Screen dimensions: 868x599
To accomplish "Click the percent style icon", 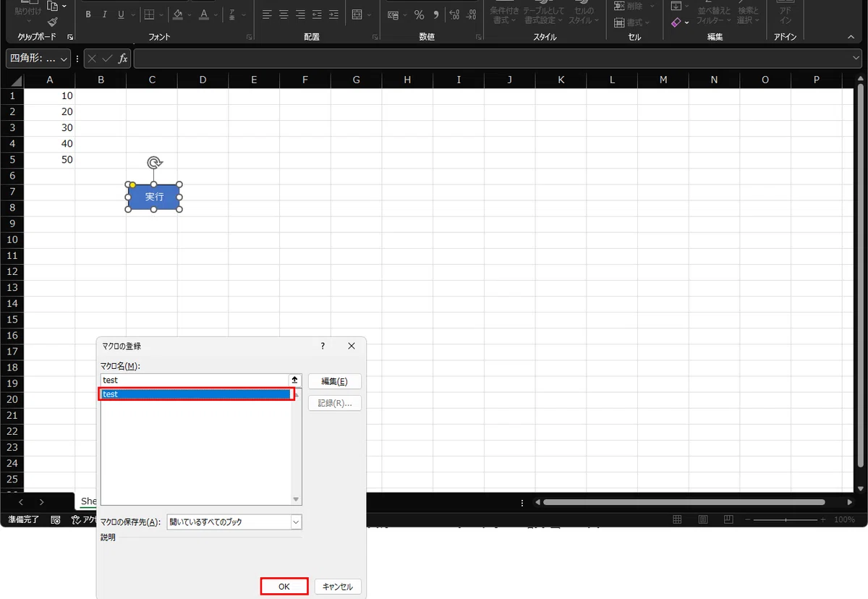I will (x=419, y=14).
